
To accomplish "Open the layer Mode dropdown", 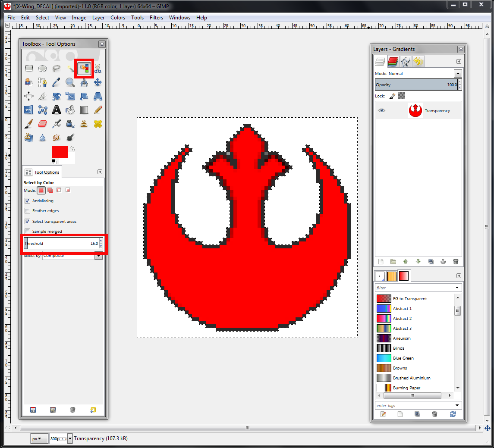I will coord(458,74).
